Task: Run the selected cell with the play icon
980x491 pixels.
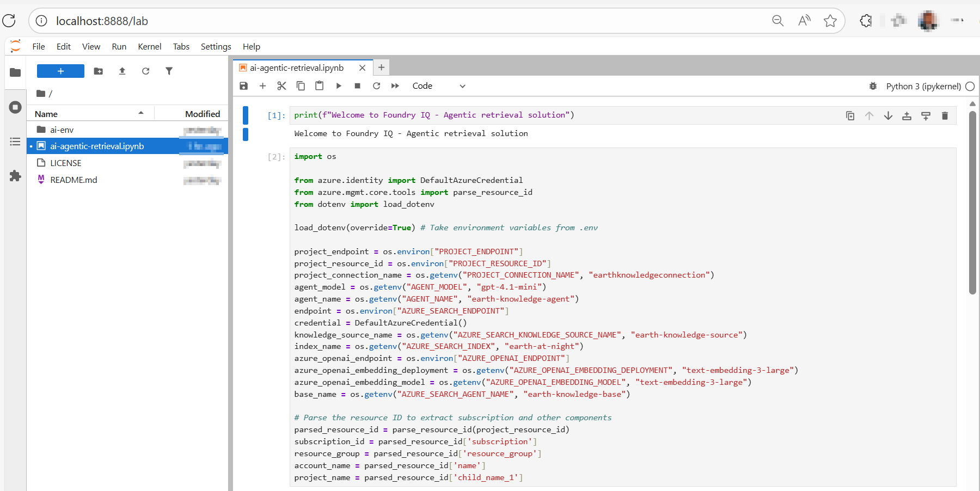Action: click(339, 86)
